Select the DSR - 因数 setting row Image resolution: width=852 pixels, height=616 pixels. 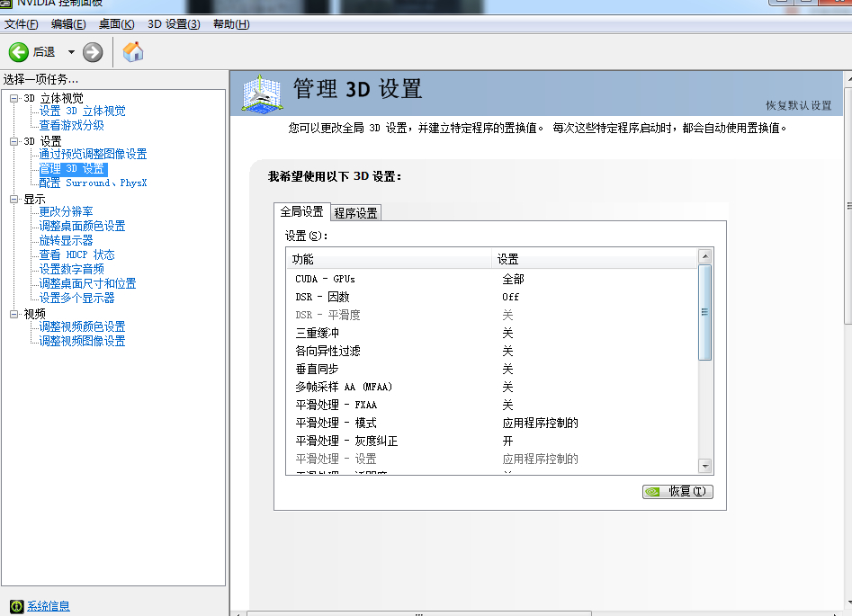click(492, 297)
